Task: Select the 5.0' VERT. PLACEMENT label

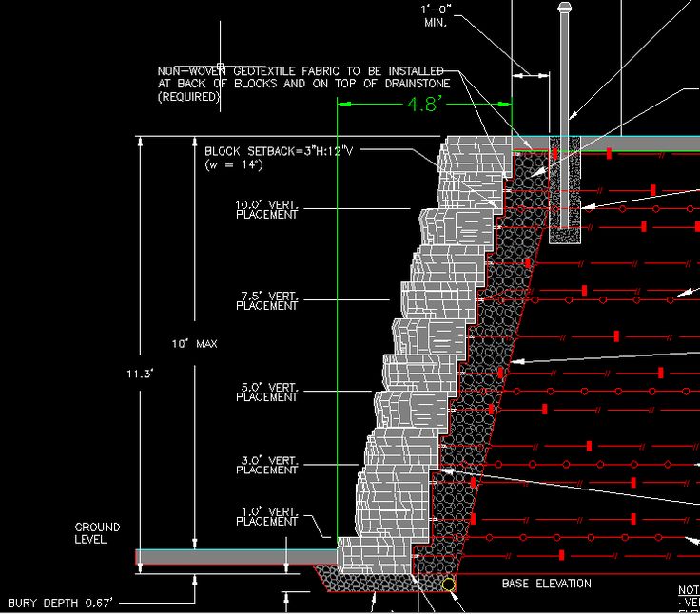Action: pyautogui.click(x=266, y=392)
